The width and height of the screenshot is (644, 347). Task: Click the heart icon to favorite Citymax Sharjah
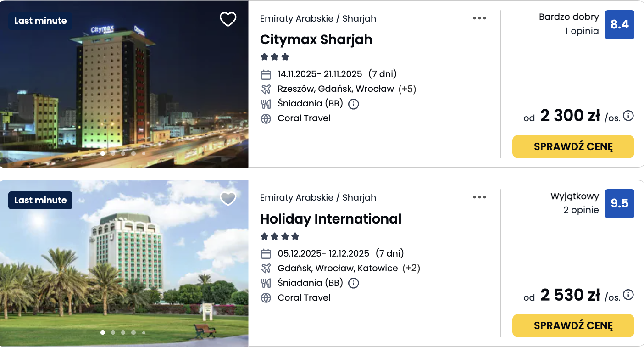(228, 20)
